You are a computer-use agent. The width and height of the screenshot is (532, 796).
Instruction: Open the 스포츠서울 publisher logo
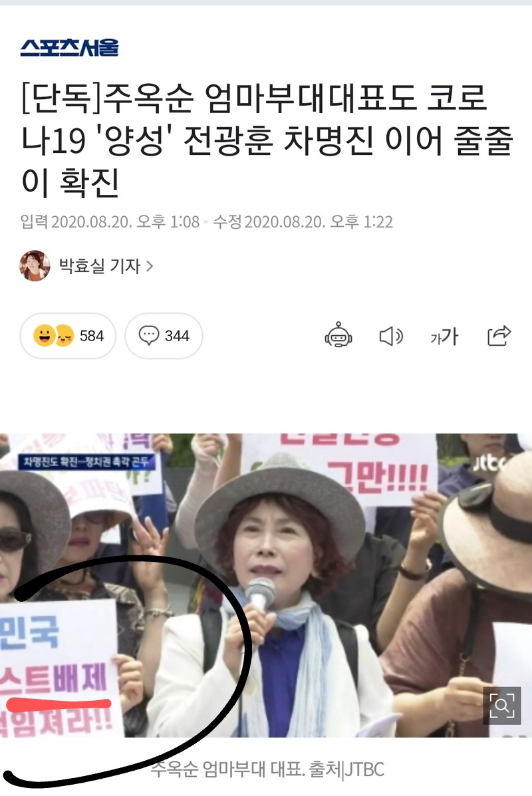click(x=70, y=48)
